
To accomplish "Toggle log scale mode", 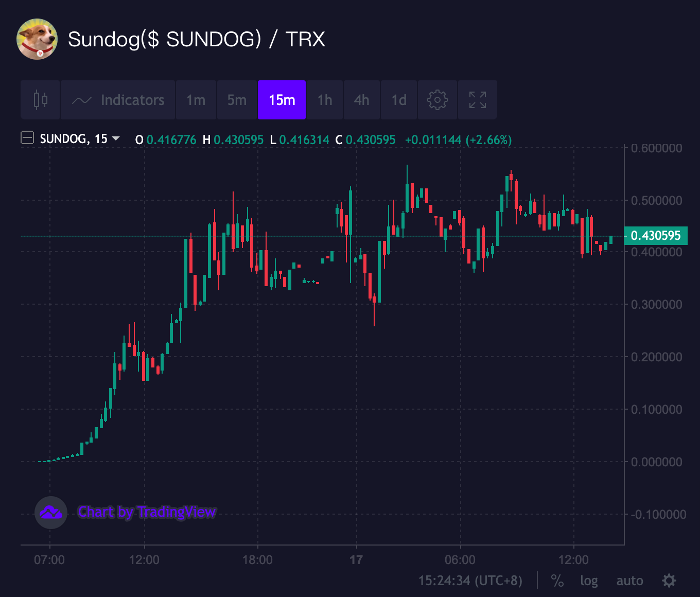I will pyautogui.click(x=589, y=581).
